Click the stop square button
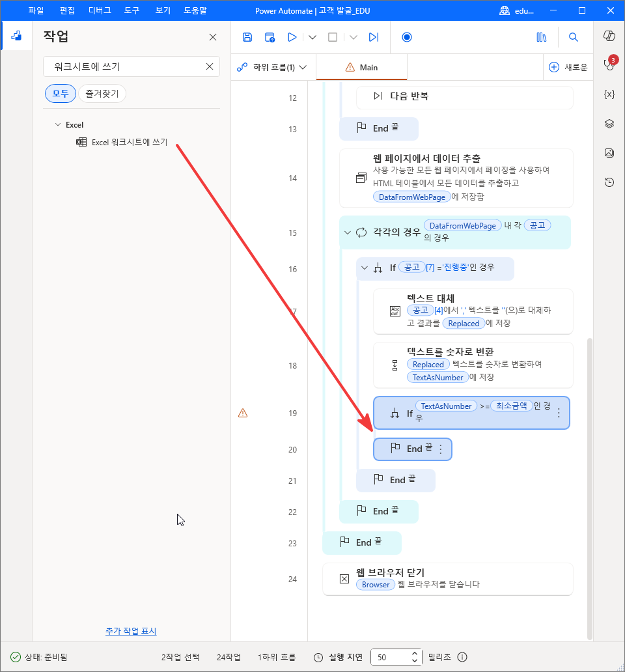The height and width of the screenshot is (672, 625). (x=333, y=37)
